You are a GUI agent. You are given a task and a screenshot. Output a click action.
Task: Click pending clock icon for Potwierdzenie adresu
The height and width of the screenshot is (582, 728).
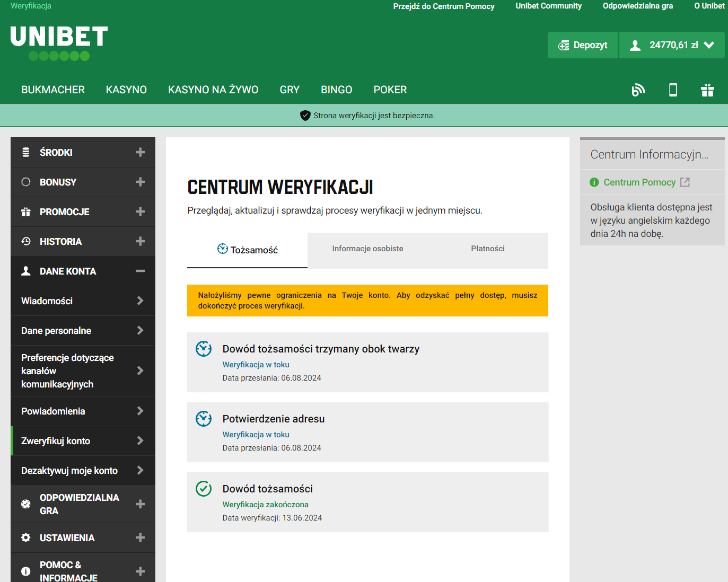(204, 419)
